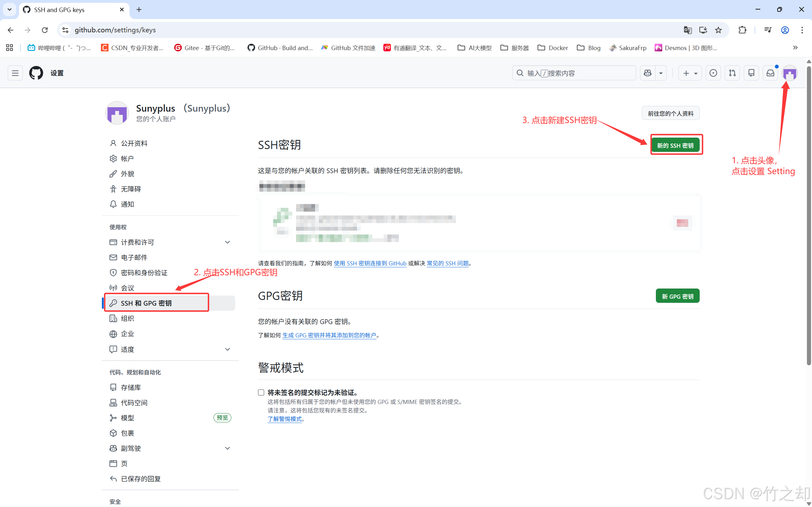Click the GitHub Octocat logo
The image size is (812, 507).
(x=36, y=73)
